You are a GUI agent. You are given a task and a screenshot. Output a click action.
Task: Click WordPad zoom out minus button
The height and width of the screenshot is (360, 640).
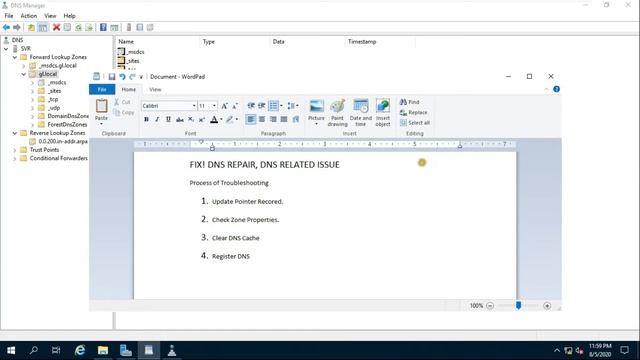click(x=490, y=306)
